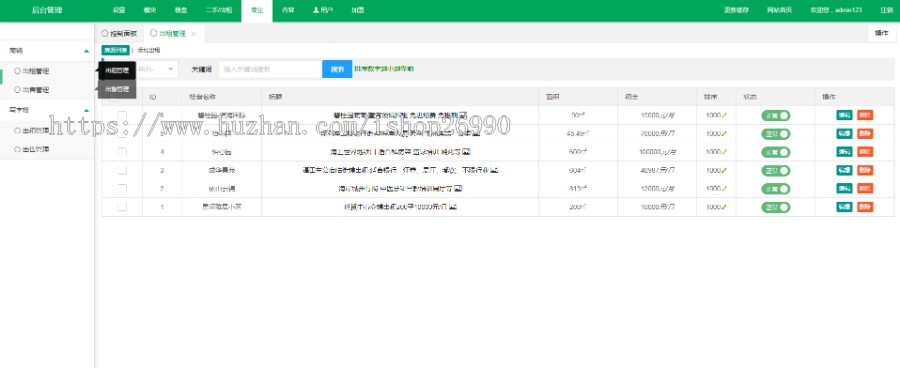Click sort pencil icon in ID 4 row

[x=724, y=152]
